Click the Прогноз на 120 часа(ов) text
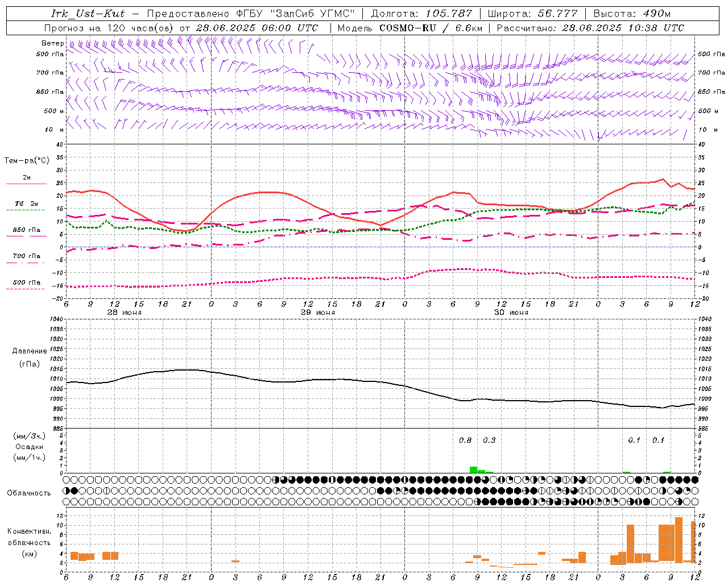Screen dimensions: 728x582 pyautogui.click(x=110, y=28)
